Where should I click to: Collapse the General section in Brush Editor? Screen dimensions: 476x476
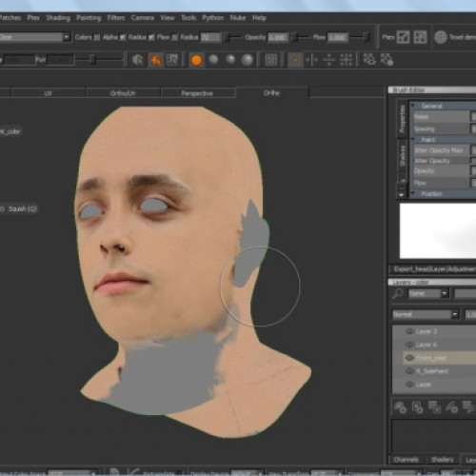(x=413, y=106)
